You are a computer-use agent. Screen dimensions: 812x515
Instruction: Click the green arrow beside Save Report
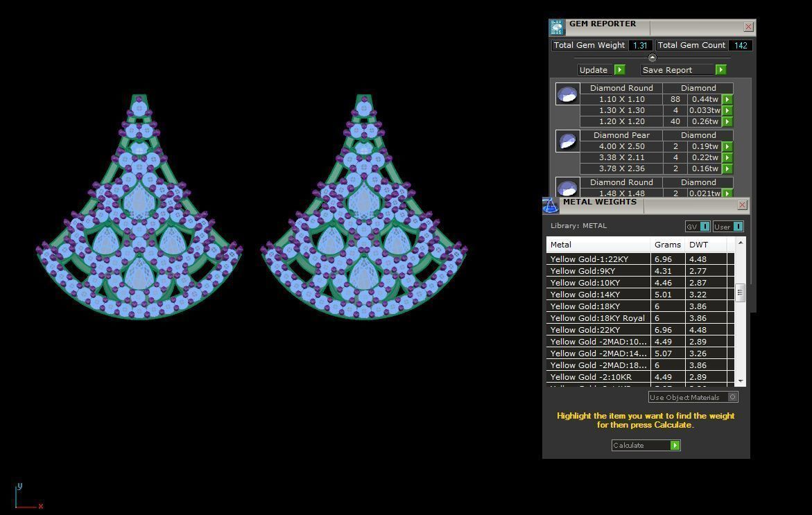coord(720,69)
